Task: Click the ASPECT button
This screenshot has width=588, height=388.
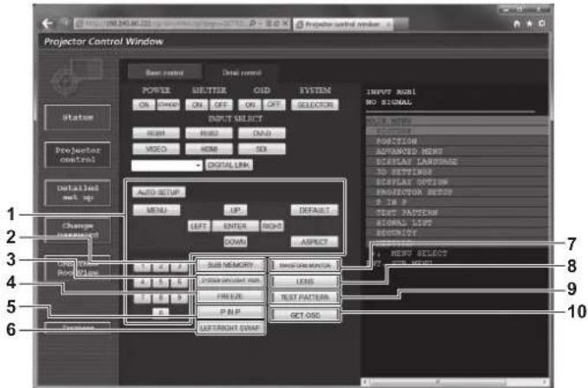Action: [314, 242]
